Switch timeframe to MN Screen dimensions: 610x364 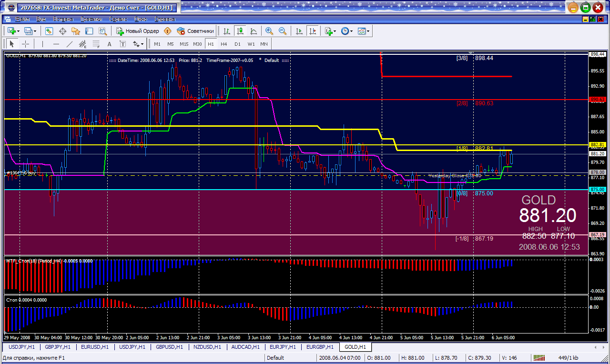click(264, 44)
